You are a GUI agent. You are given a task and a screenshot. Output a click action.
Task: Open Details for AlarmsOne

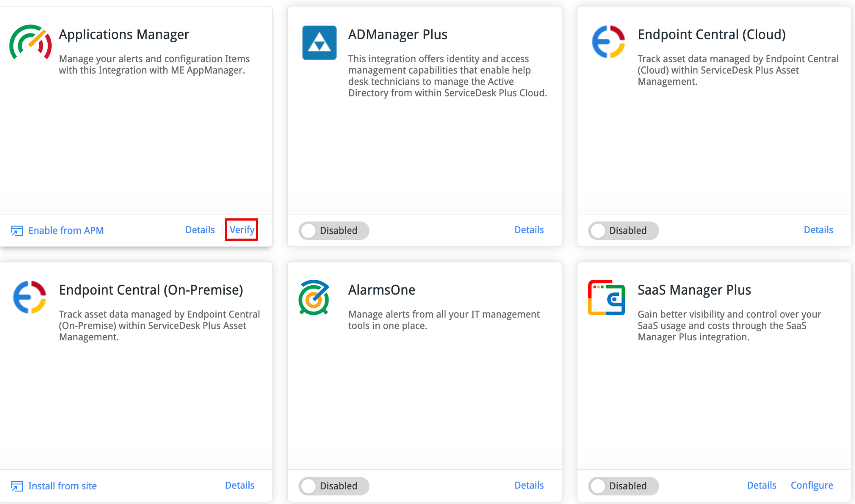click(x=529, y=485)
